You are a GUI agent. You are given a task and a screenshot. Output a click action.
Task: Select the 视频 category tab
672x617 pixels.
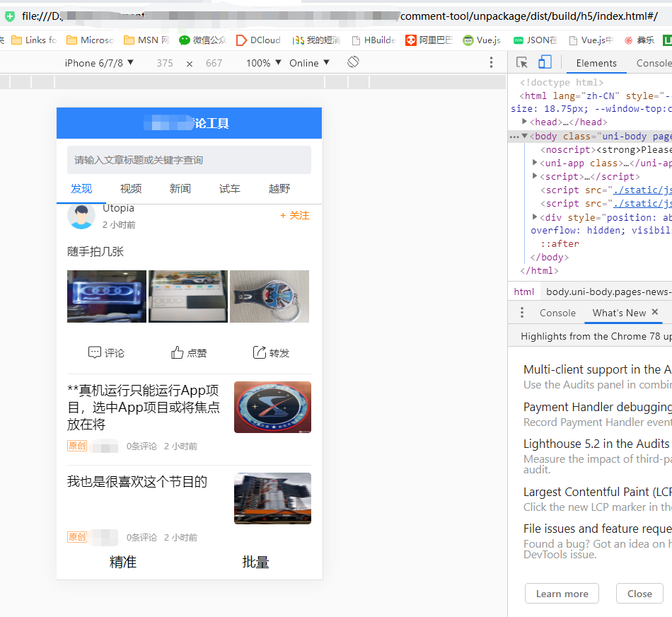pyautogui.click(x=133, y=188)
